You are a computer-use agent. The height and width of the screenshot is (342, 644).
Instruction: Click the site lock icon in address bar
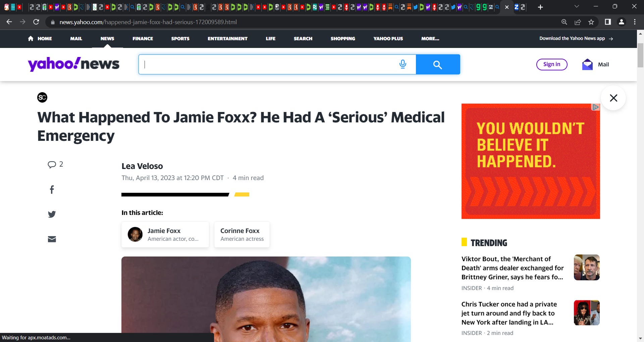[x=53, y=22]
